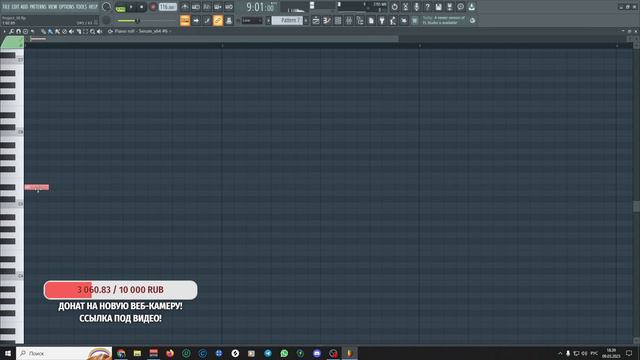Open the piano roll menu arrow
The width and height of the screenshot is (640, 360).
(4, 31)
